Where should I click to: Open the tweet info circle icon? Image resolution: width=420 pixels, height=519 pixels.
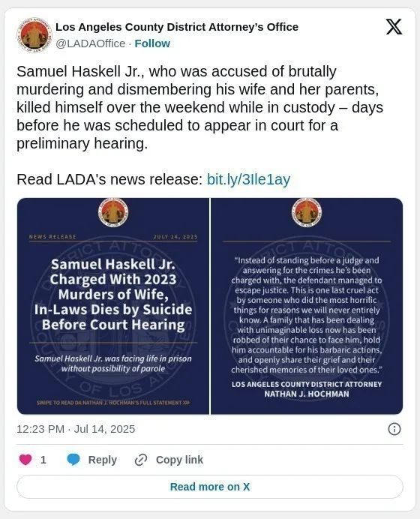(x=394, y=429)
